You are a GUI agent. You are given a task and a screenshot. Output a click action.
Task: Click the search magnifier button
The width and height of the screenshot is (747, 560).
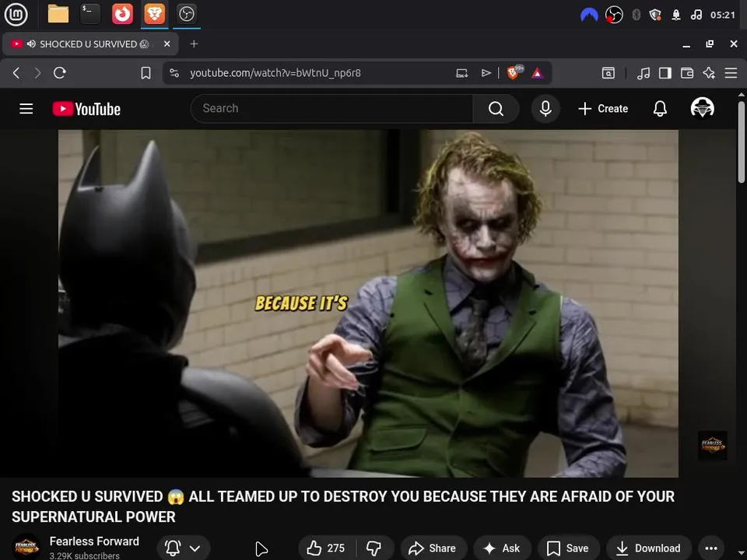pos(496,109)
